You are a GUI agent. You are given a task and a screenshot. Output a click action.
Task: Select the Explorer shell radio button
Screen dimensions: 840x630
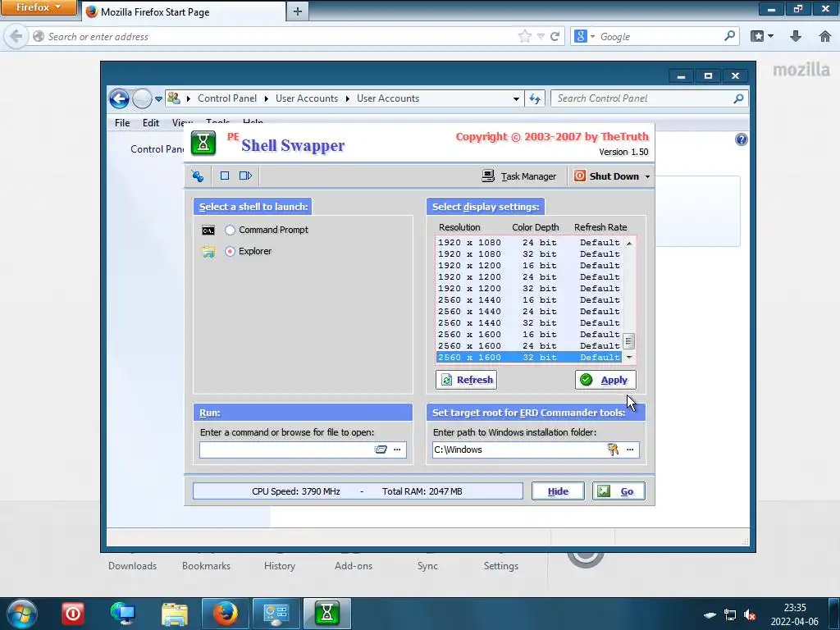point(230,251)
